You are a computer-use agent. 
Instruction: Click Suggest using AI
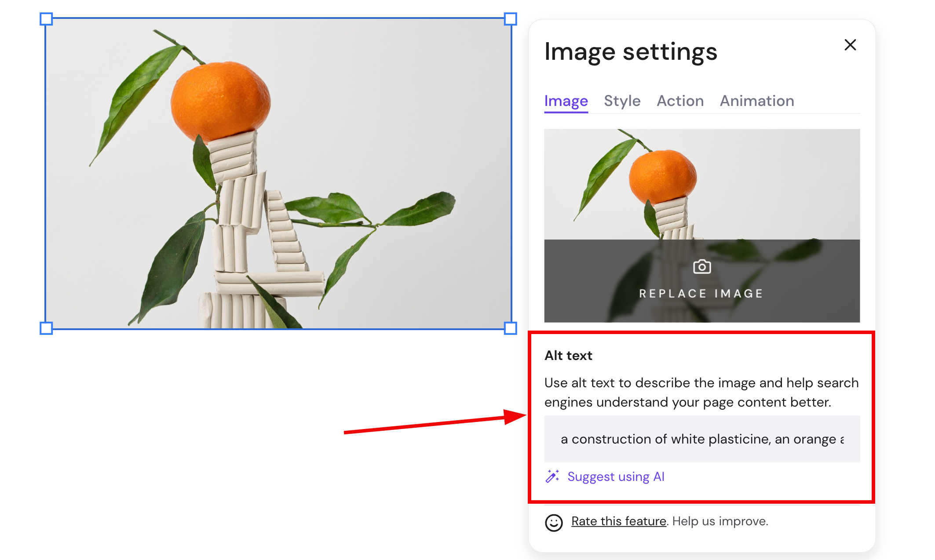(616, 476)
